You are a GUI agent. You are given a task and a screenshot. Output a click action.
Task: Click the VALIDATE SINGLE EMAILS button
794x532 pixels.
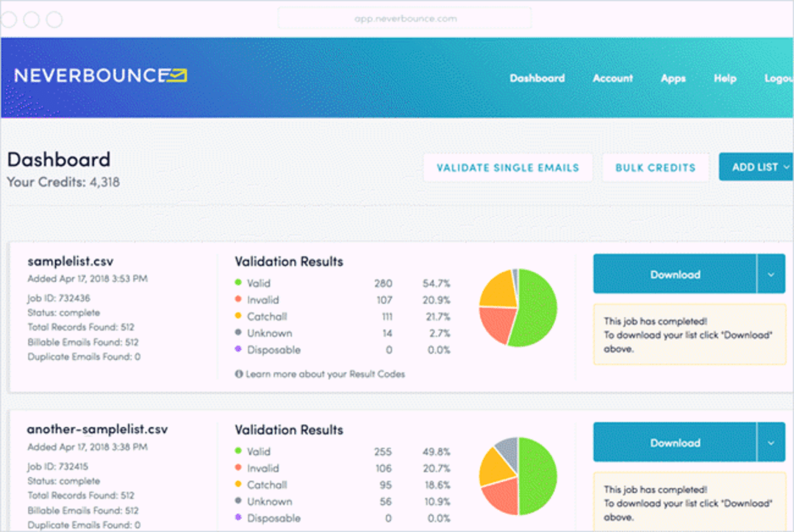pyautogui.click(x=508, y=168)
